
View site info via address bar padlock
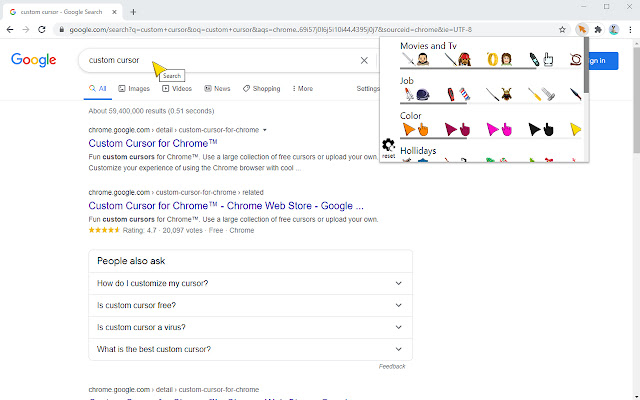[62, 29]
